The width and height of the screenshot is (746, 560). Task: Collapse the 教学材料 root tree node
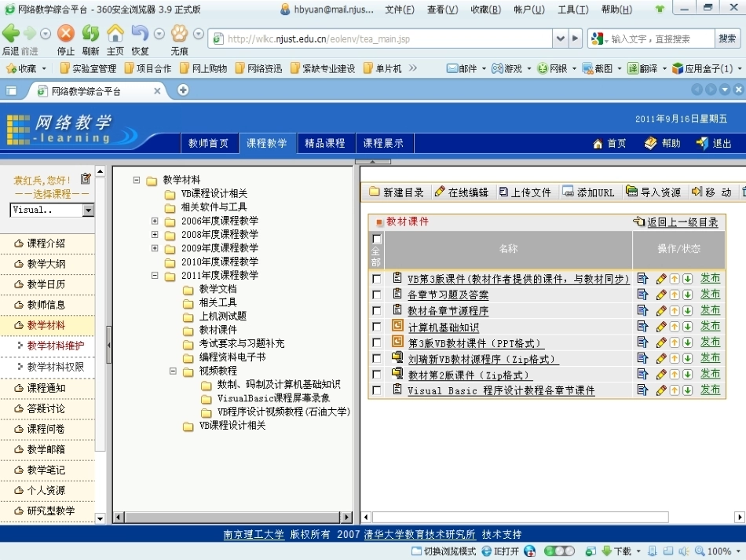[137, 180]
